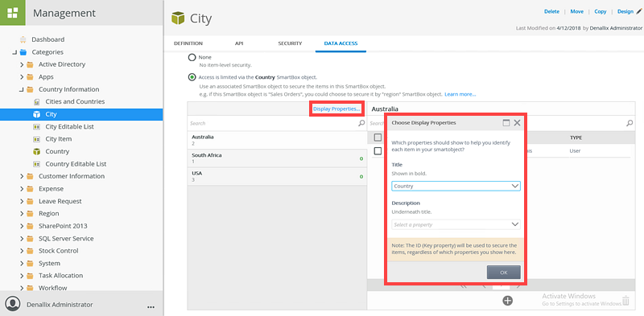This screenshot has height=316, width=644.
Task: Open the Description property dropdown
Action: click(x=456, y=224)
